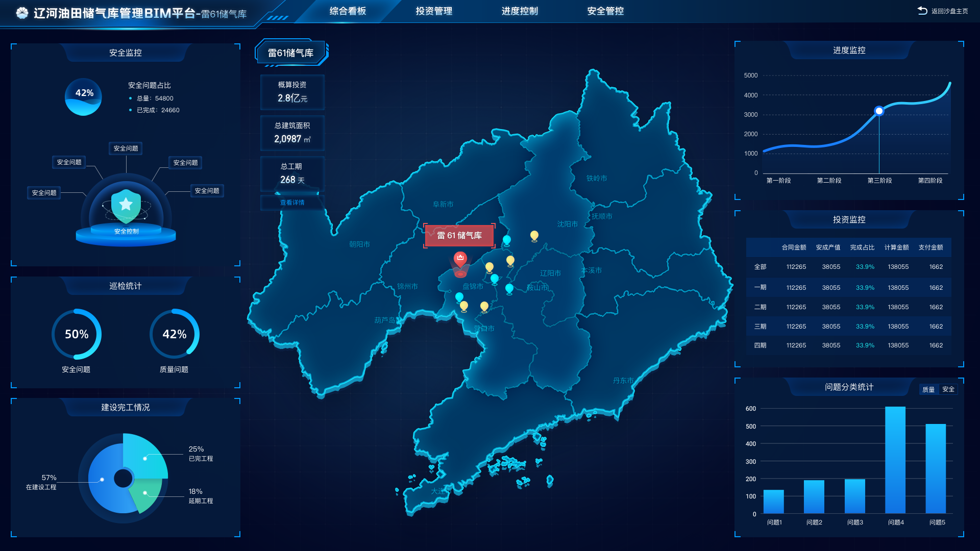This screenshot has width=980, height=551.
Task: Open the 综合看板 tab
Action: click(x=348, y=11)
